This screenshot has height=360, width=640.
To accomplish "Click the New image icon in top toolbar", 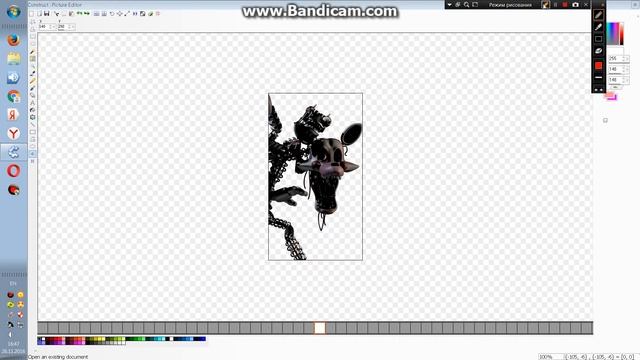I will click(31, 14).
